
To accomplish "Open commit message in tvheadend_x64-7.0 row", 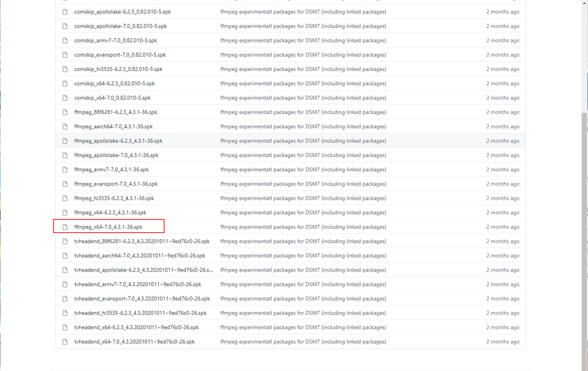I will 303,342.
